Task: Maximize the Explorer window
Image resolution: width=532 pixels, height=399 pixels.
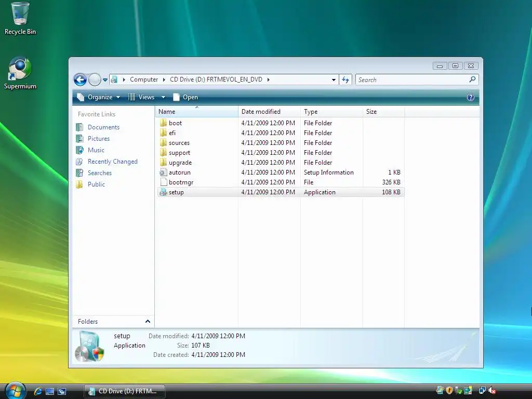Action: [x=455, y=66]
